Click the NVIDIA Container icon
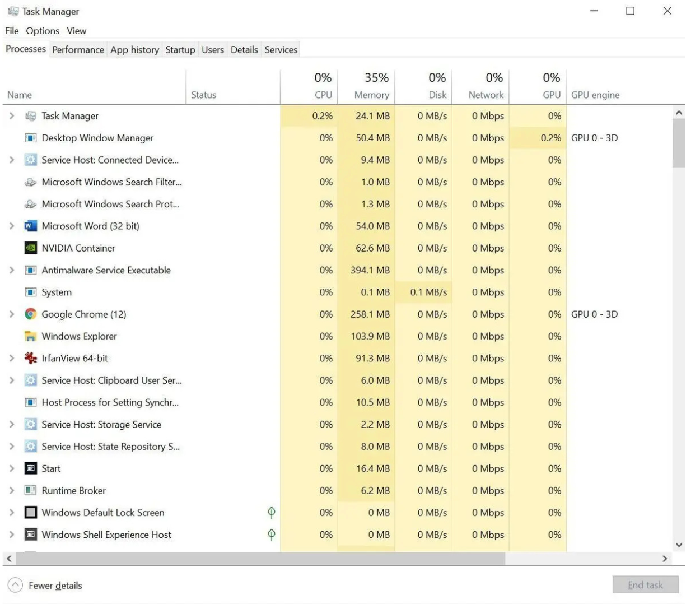The image size is (700, 604). 31,248
